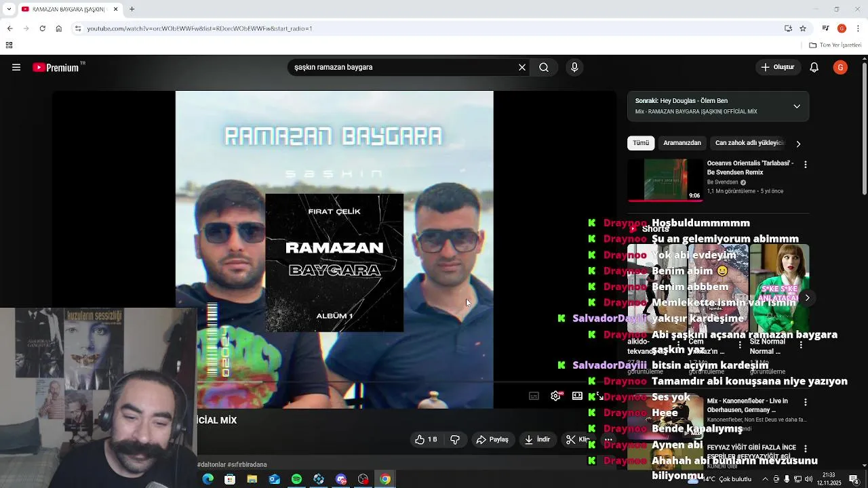This screenshot has width=868, height=488.
Task: Select the Aramanızdan filter chip
Action: tap(682, 143)
